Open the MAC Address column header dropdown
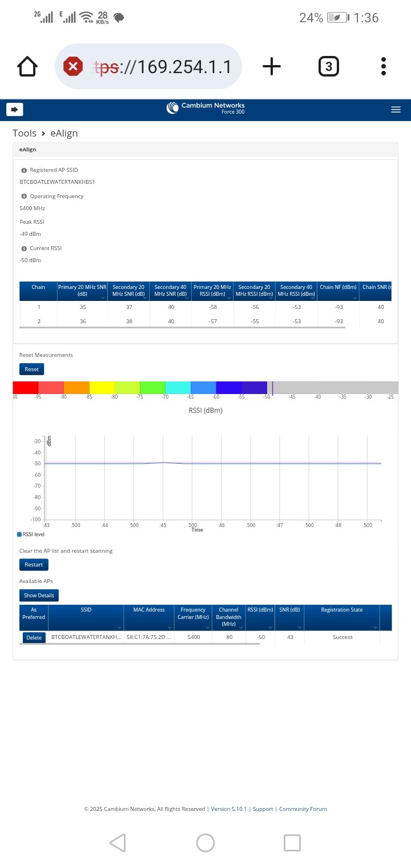The image size is (411, 868). [x=170, y=628]
